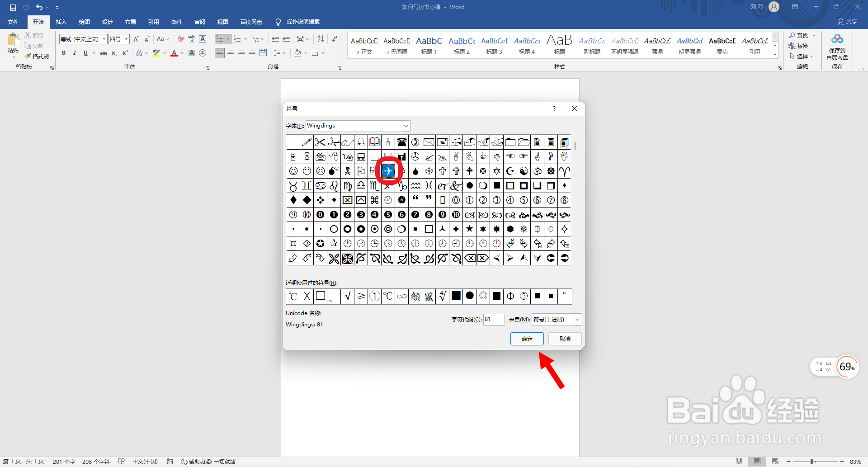The image size is (868, 467).
Task: Switch to the 插入 tab
Action: (x=61, y=22)
